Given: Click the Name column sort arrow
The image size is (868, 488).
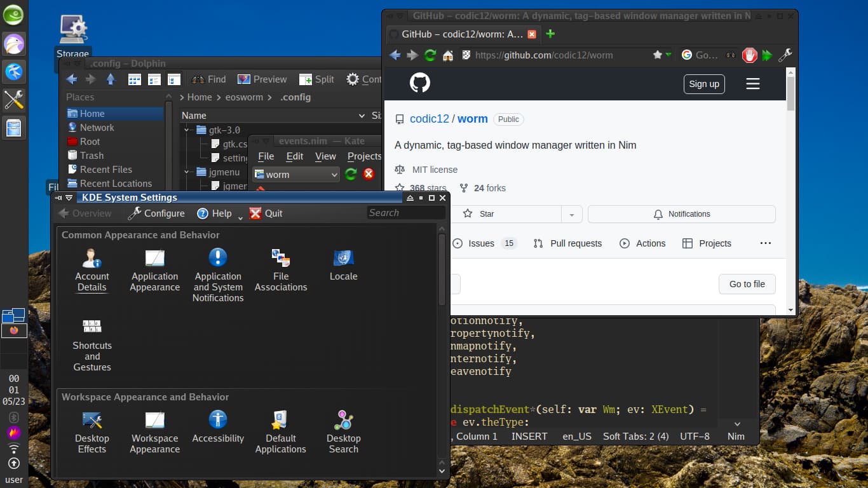Looking at the screenshot, I should tap(360, 116).
